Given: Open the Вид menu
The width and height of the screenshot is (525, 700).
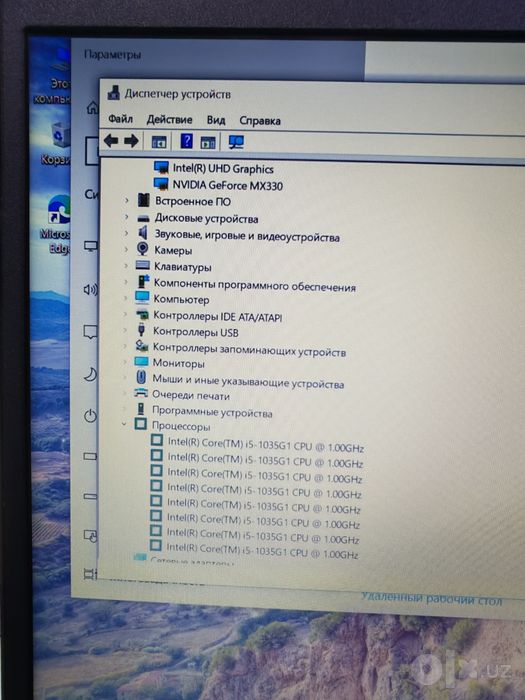Looking at the screenshot, I should (216, 120).
